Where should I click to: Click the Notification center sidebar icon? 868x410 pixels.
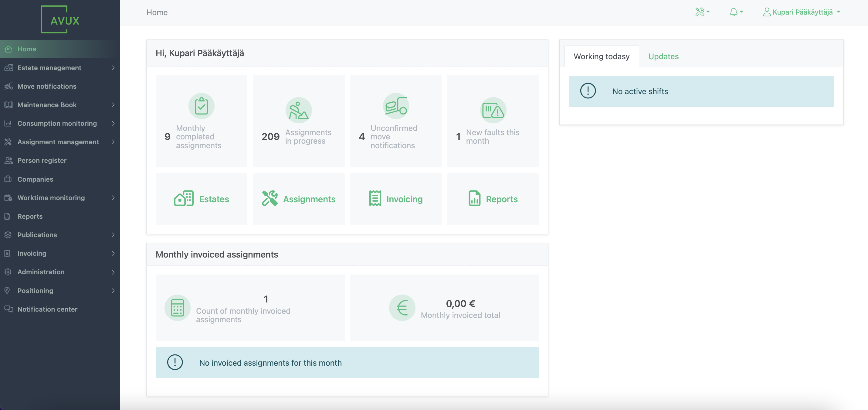pyautogui.click(x=8, y=309)
